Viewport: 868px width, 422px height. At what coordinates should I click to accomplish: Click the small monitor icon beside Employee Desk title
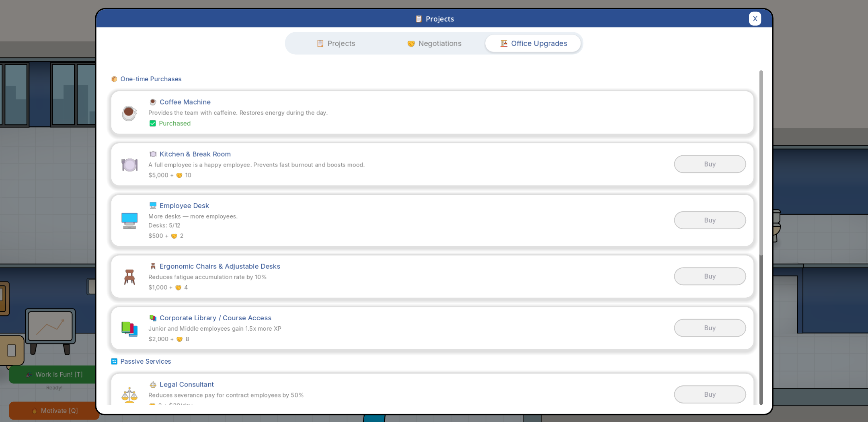pyautogui.click(x=153, y=206)
